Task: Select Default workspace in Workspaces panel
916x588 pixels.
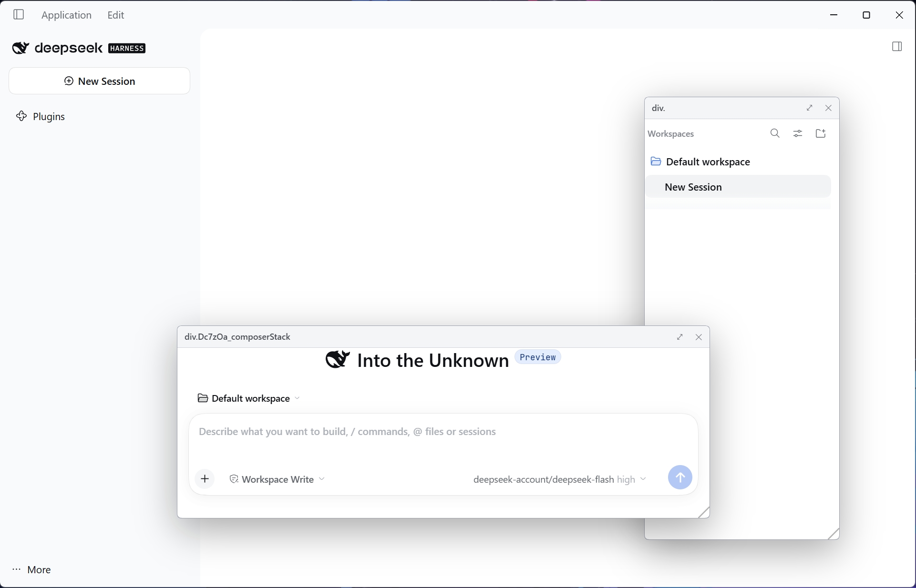Action: click(738, 162)
